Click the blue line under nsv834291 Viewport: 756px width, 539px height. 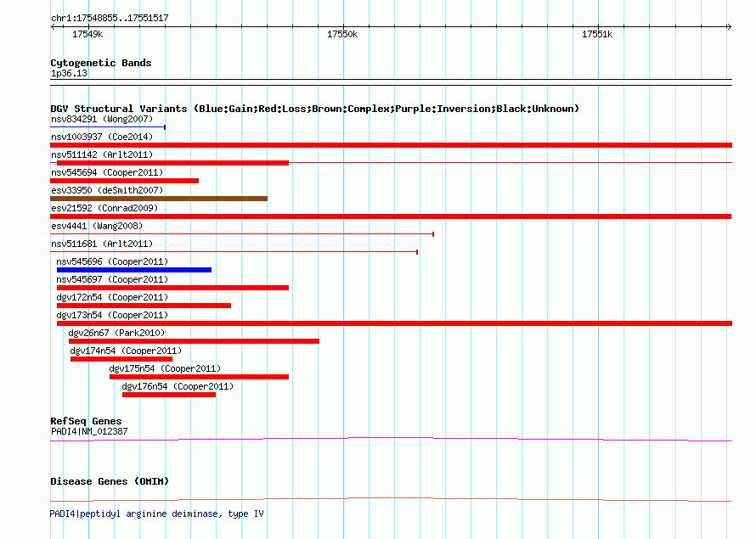click(108, 127)
